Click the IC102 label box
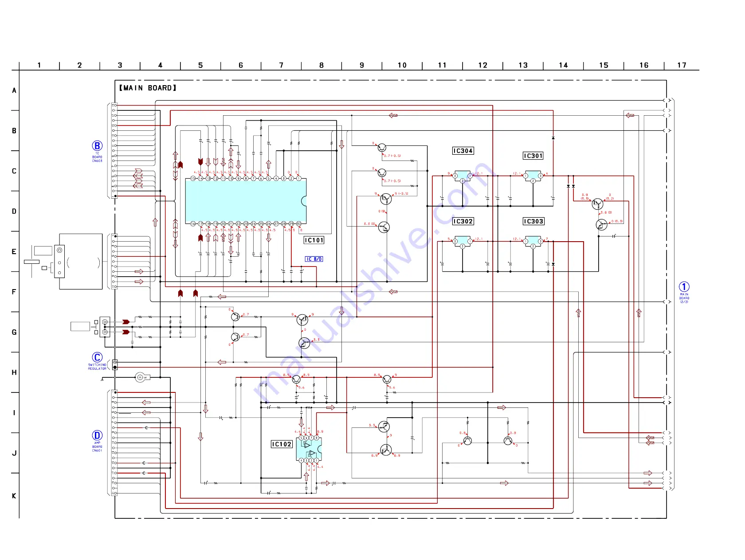 coord(282,444)
